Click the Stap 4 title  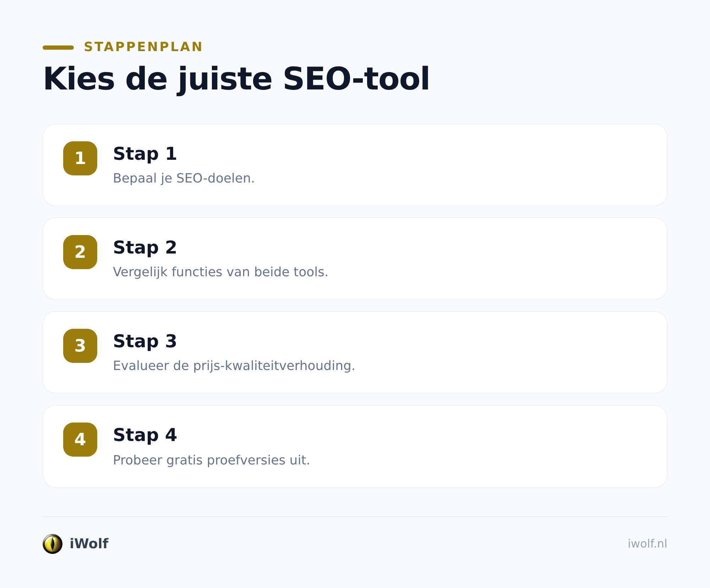coord(145,436)
